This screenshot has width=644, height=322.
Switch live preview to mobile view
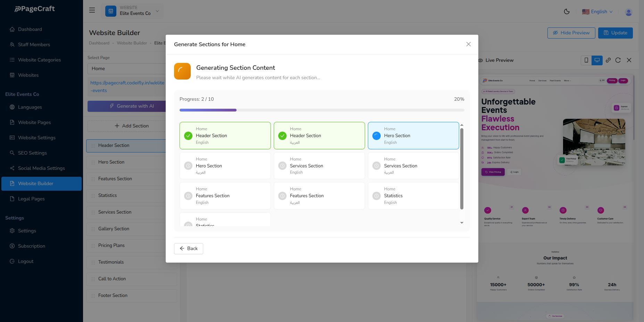(586, 60)
